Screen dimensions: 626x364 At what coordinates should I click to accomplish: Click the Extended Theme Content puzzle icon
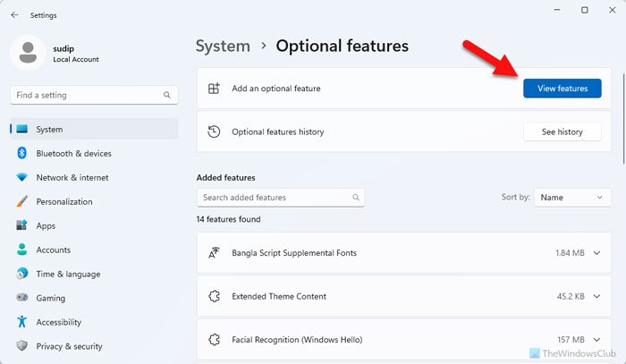[214, 296]
